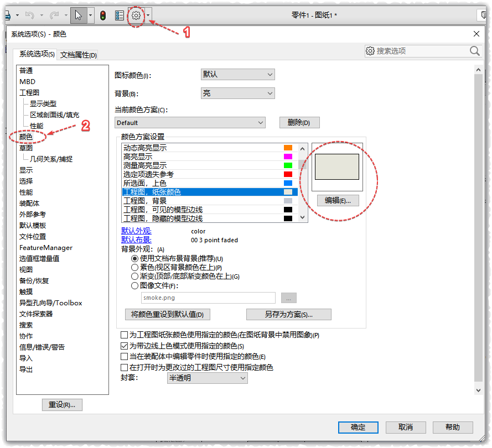Click the 重设 button
This screenshot has width=492, height=448.
62,405
